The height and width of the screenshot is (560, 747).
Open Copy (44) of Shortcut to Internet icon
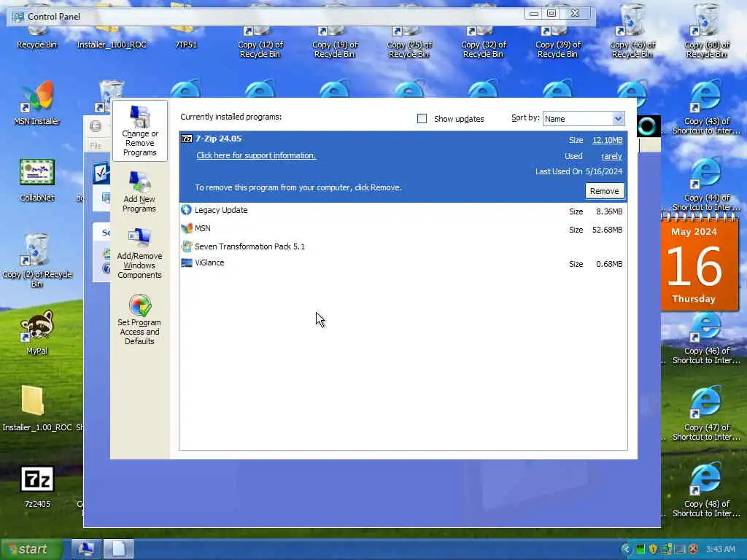[x=706, y=184]
